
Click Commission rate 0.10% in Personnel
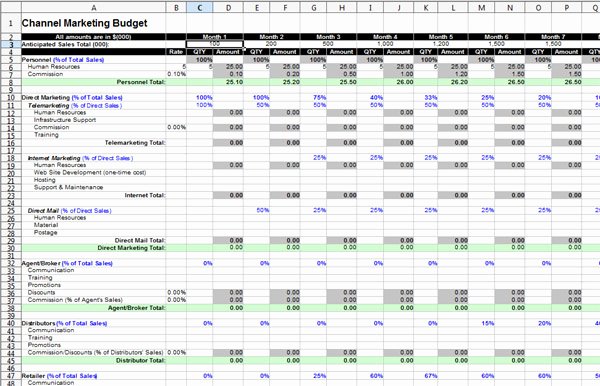tap(176, 74)
